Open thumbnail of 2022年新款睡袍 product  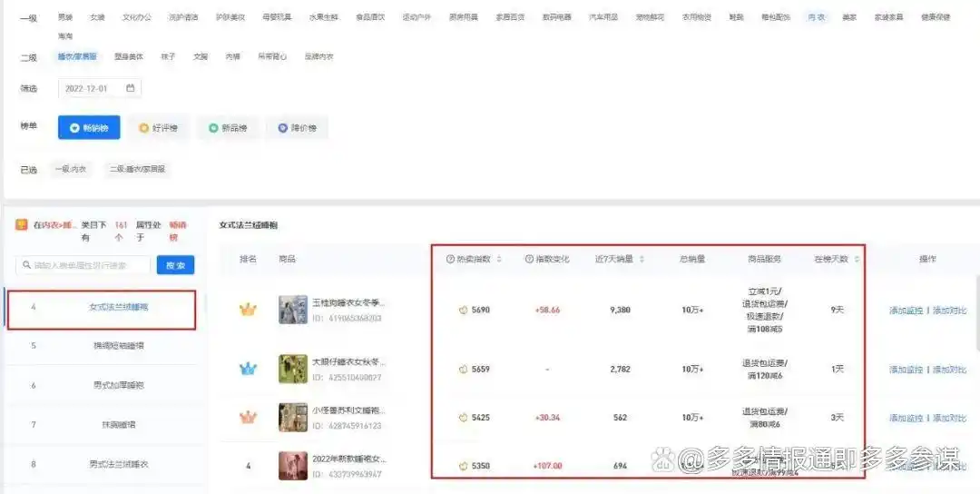[293, 466]
